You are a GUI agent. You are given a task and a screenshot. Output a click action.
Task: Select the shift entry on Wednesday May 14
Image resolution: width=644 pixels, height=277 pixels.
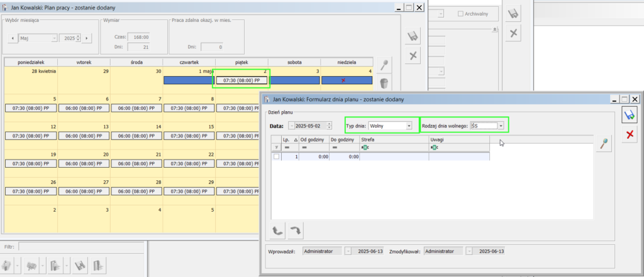point(136,136)
